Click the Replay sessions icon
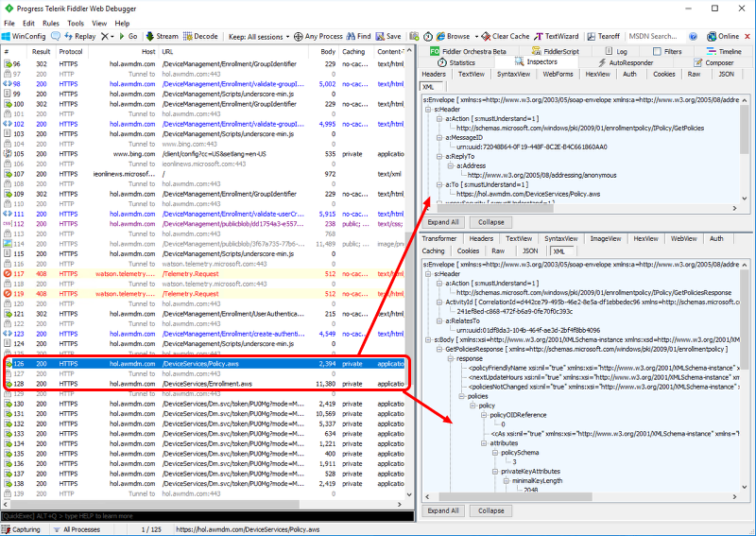The height and width of the screenshot is (536, 756). (x=68, y=36)
